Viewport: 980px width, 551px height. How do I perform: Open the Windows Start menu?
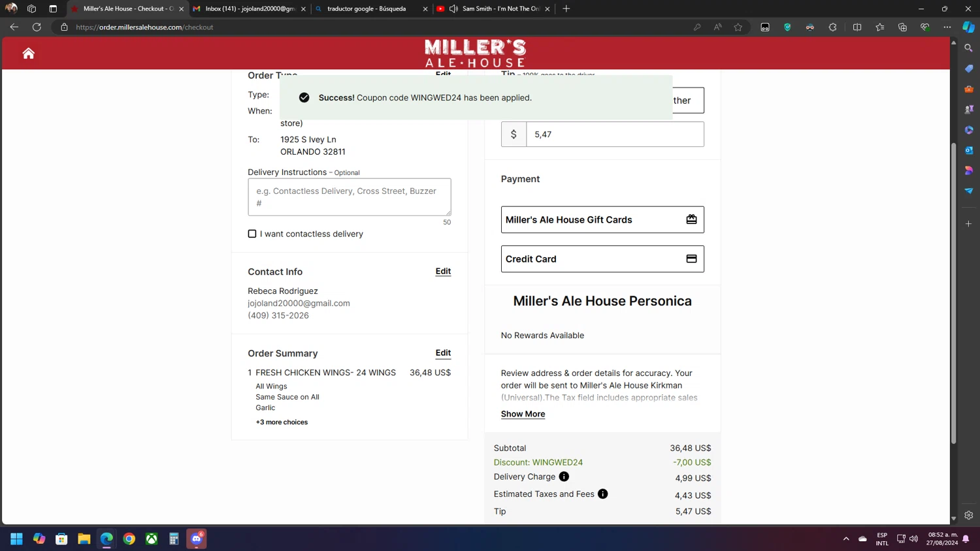(x=16, y=539)
